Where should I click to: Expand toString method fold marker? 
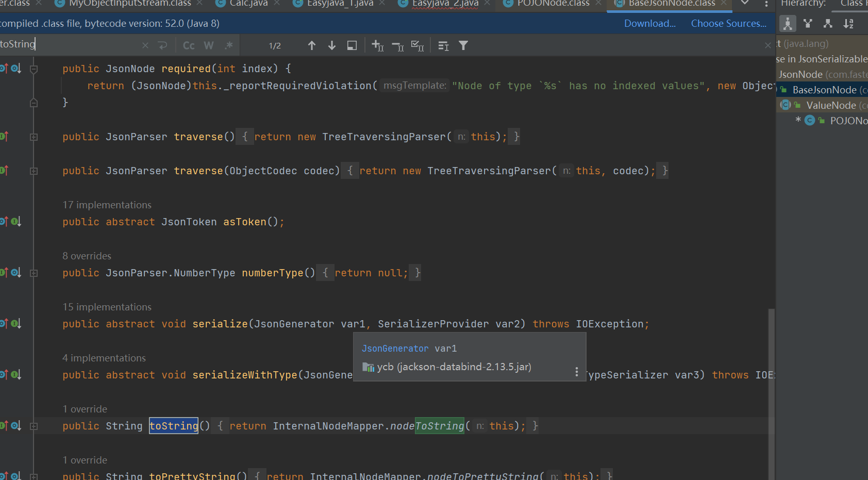point(34,426)
